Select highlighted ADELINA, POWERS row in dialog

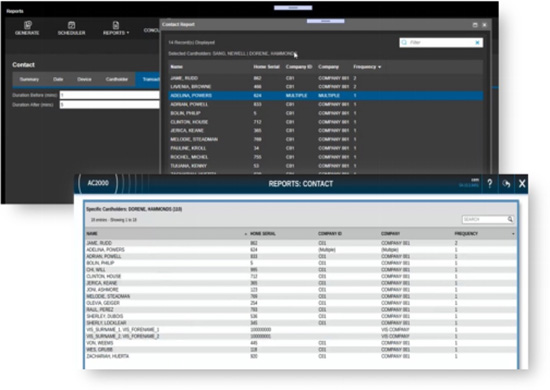pyautogui.click(x=326, y=95)
